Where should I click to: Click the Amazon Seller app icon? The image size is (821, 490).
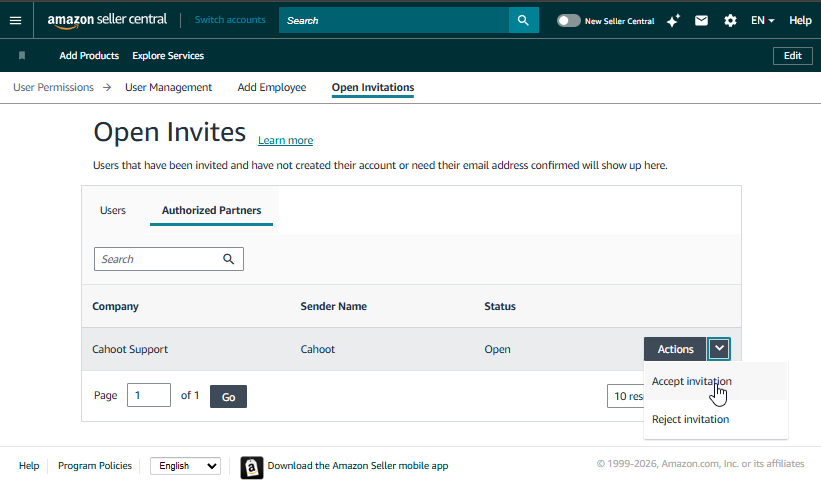(252, 467)
